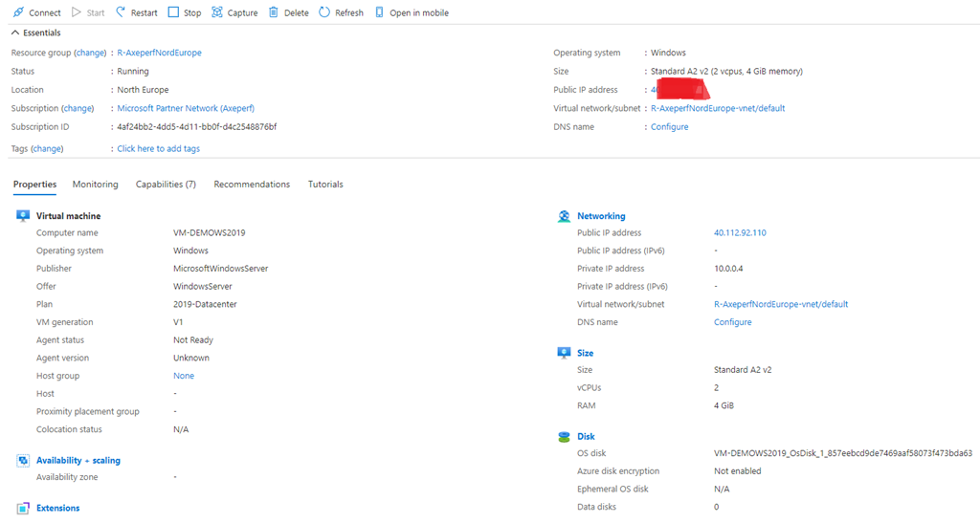980x523 pixels.
Task: Switch to the Monitoring tab
Action: (x=95, y=185)
